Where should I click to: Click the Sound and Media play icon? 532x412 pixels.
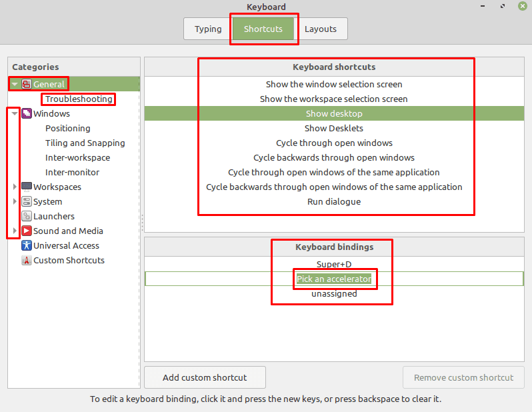click(x=27, y=231)
